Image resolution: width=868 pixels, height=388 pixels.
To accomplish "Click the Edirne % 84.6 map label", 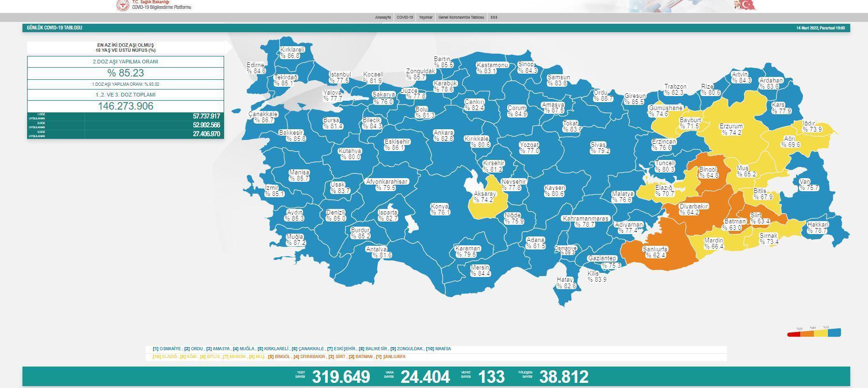I will click(256, 68).
